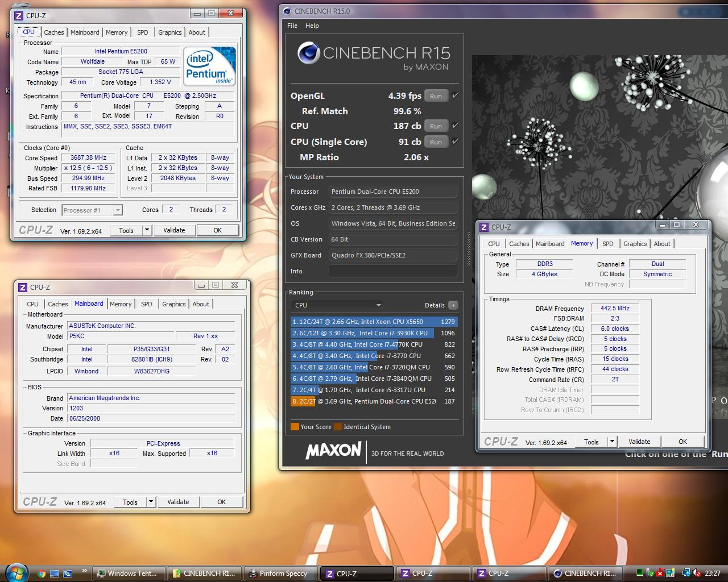This screenshot has height=582, width=728.
Task: Open Ranking CPU dropdown
Action: [337, 305]
